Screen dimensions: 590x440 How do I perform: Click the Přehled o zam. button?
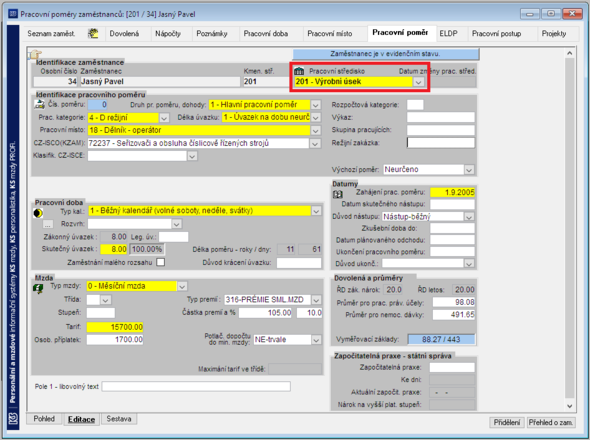(551, 422)
